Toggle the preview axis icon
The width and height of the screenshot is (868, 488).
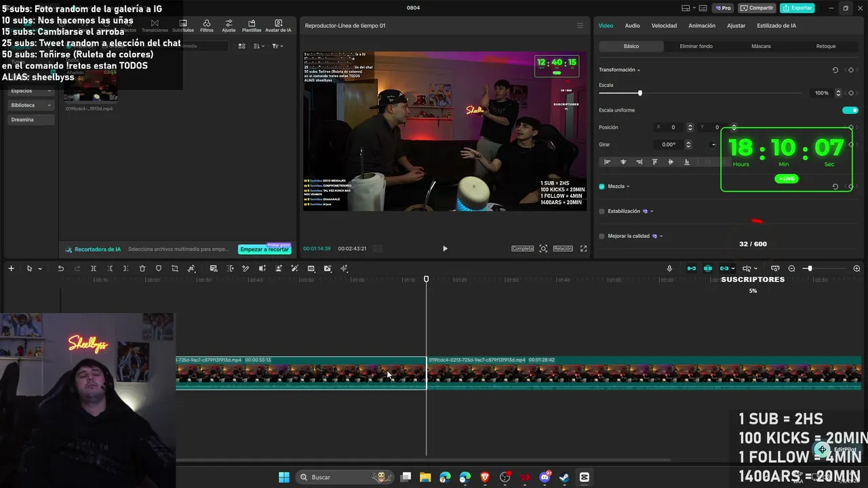747,268
